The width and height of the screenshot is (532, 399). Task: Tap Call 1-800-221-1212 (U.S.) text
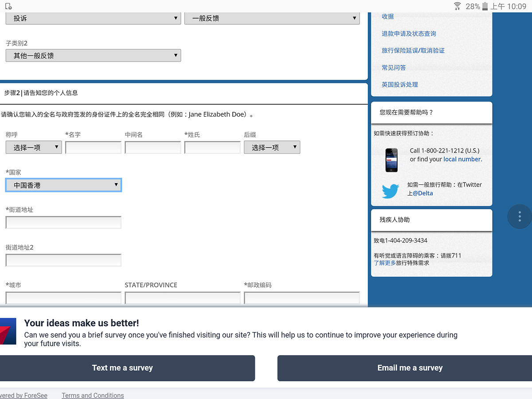coord(445,151)
